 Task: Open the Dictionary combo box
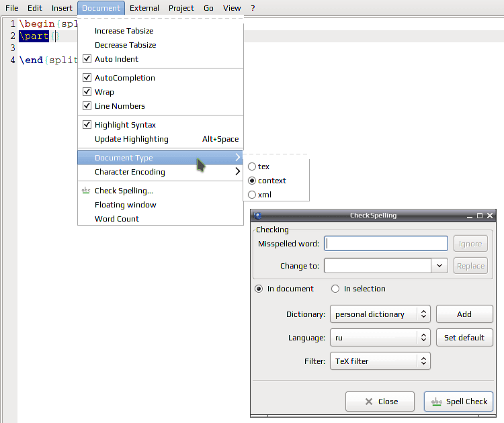point(380,314)
